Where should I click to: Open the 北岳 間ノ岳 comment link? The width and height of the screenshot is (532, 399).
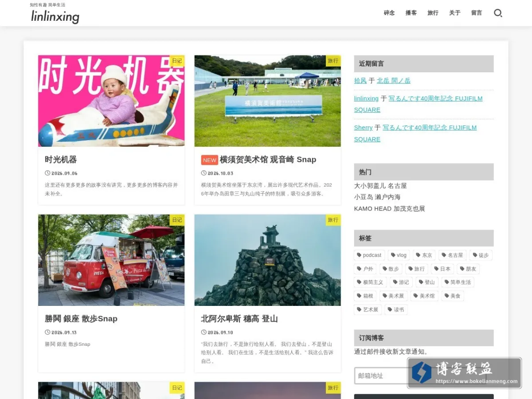(394, 81)
